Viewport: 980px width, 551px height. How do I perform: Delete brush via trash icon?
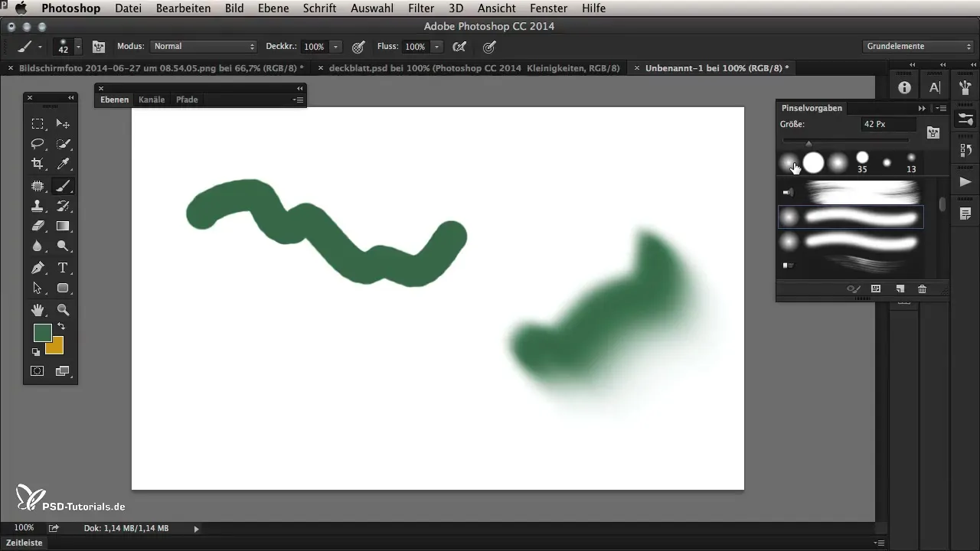click(x=922, y=289)
